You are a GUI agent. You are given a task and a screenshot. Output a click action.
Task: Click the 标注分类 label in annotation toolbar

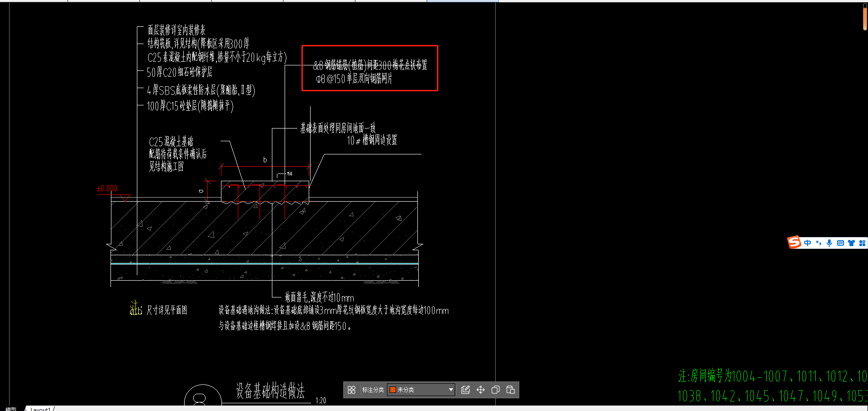click(x=373, y=390)
